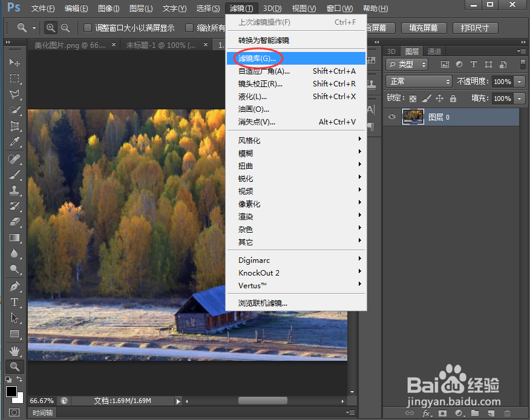Select the Move tool
The height and width of the screenshot is (420, 530).
[15, 62]
